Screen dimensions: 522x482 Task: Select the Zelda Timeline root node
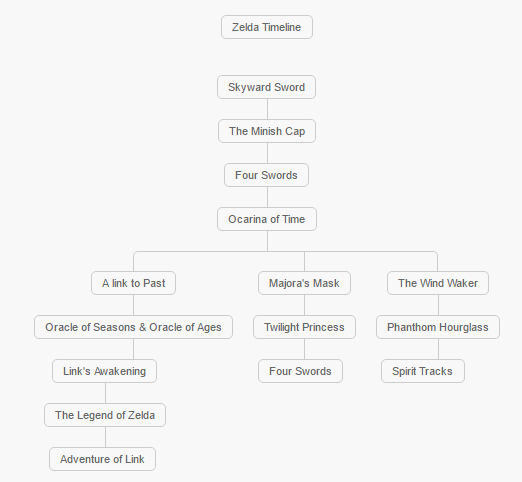[x=267, y=27]
